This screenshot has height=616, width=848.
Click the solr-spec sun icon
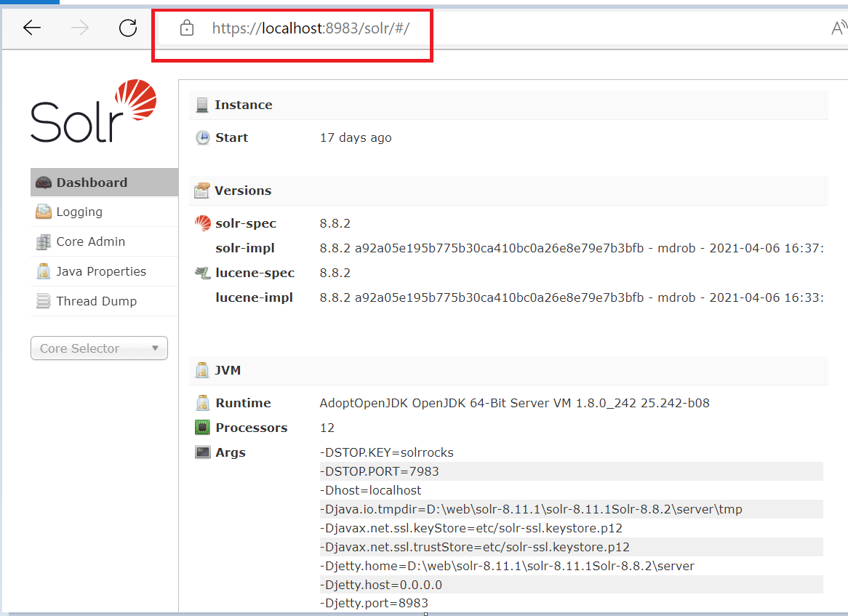[203, 223]
